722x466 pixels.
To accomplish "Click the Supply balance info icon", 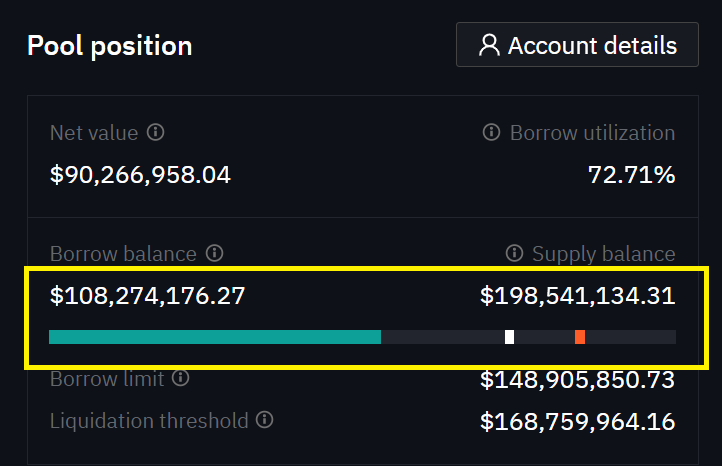I will [x=514, y=254].
